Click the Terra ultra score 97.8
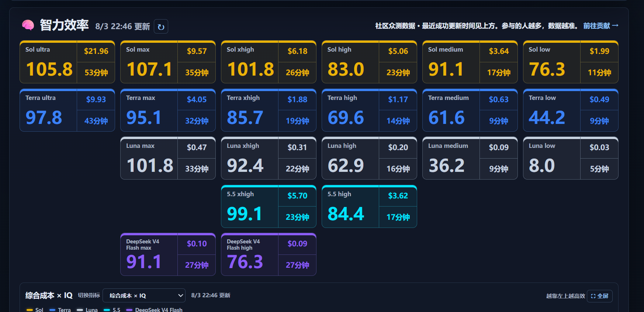This screenshot has height=312, width=644. 44,118
